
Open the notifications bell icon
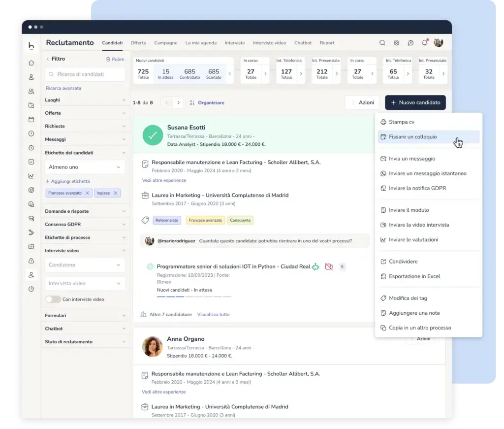coord(425,42)
